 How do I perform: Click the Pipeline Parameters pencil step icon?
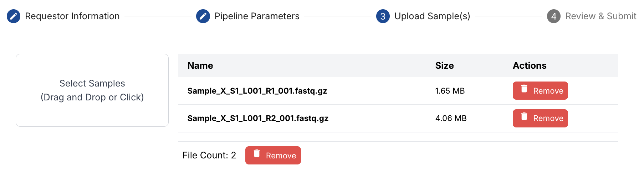(x=203, y=16)
